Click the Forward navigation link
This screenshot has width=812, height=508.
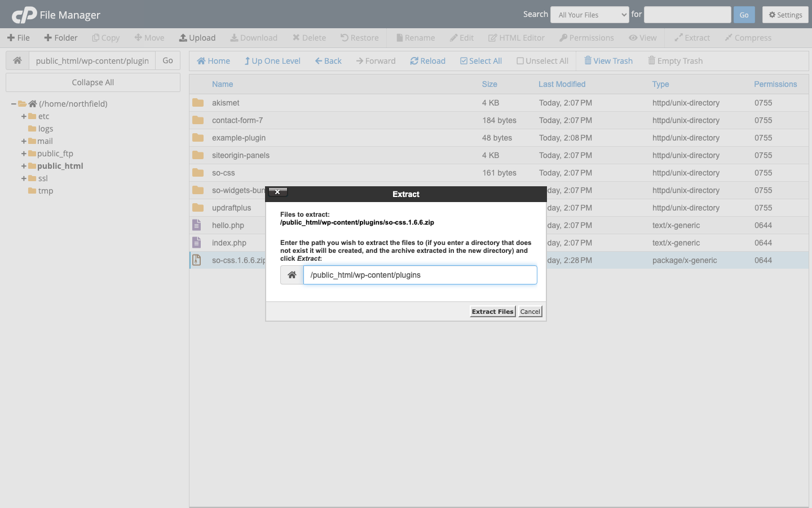click(376, 61)
